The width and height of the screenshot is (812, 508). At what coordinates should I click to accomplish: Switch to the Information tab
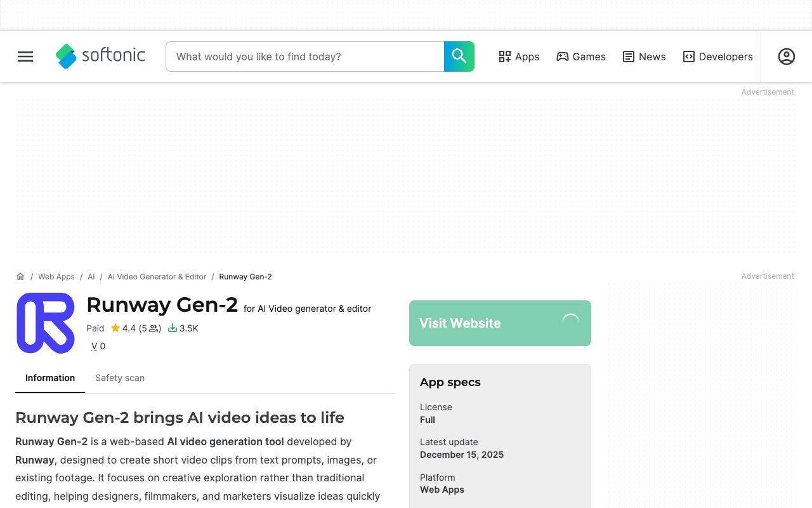coord(50,378)
